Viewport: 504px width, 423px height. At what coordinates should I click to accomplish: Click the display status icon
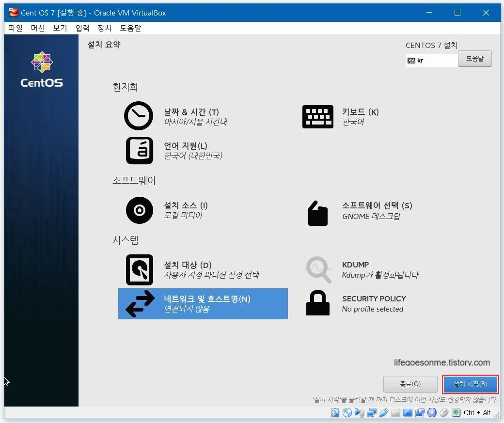(x=408, y=413)
